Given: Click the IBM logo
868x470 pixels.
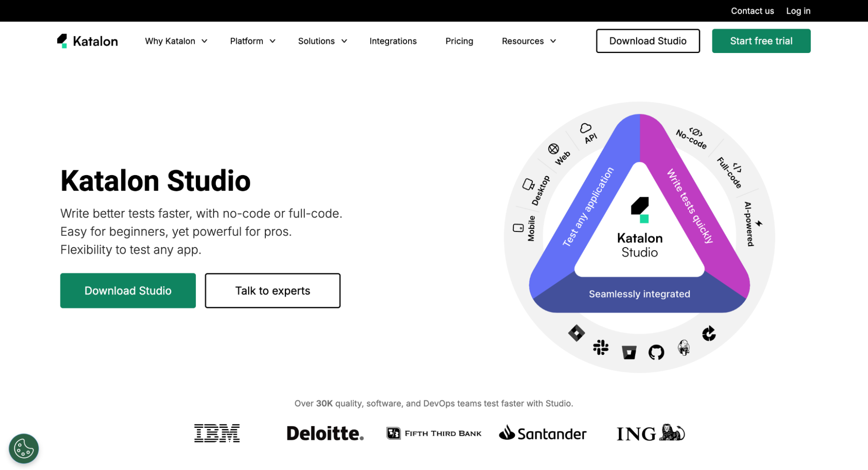Looking at the screenshot, I should click(217, 433).
